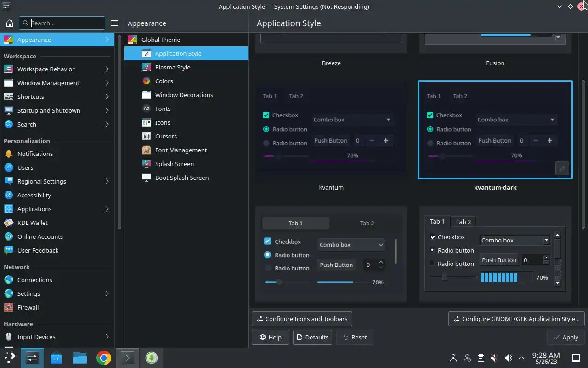Open Discover store from taskbar
This screenshot has width=588, height=368.
point(56,357)
